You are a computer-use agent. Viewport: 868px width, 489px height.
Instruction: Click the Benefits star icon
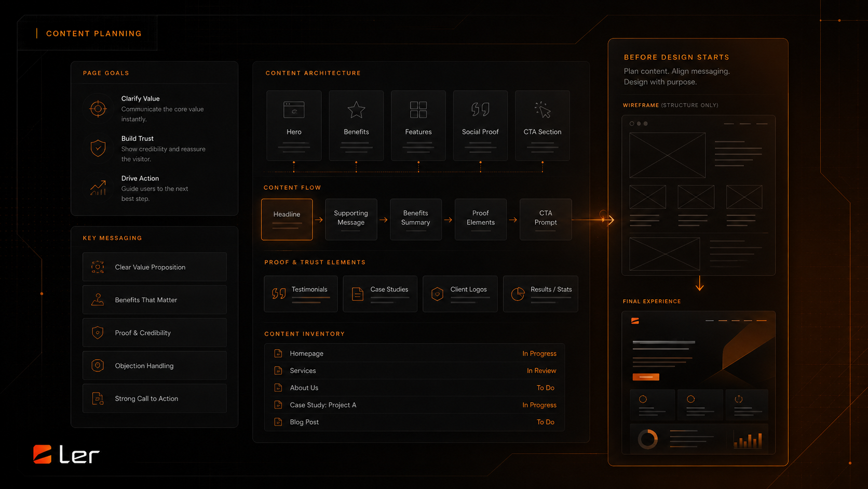point(356,110)
